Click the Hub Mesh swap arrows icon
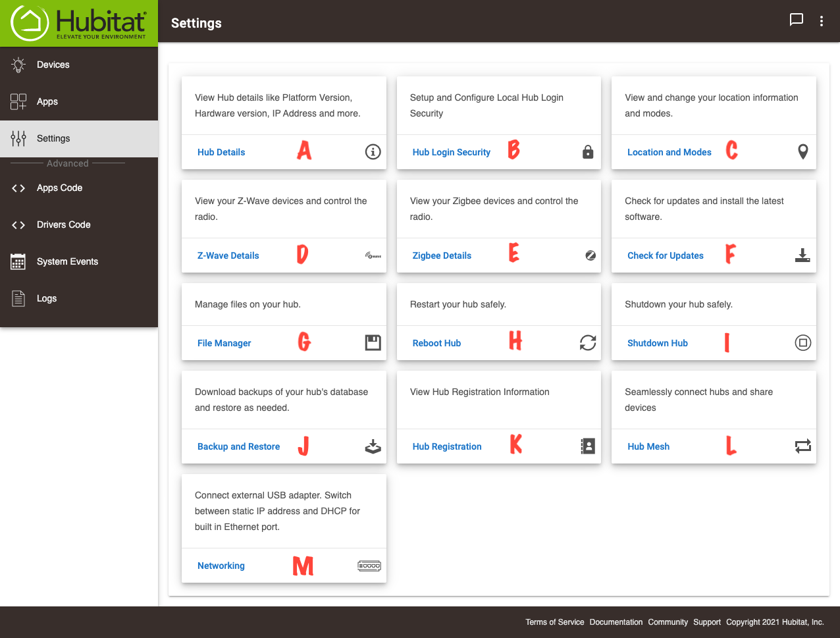Viewport: 840px width, 638px height. coord(802,446)
